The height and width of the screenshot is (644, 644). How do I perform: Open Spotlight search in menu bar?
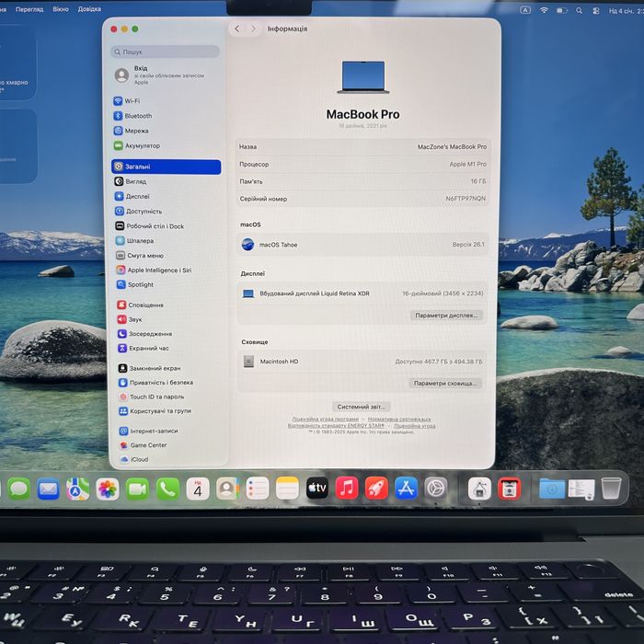(x=579, y=11)
